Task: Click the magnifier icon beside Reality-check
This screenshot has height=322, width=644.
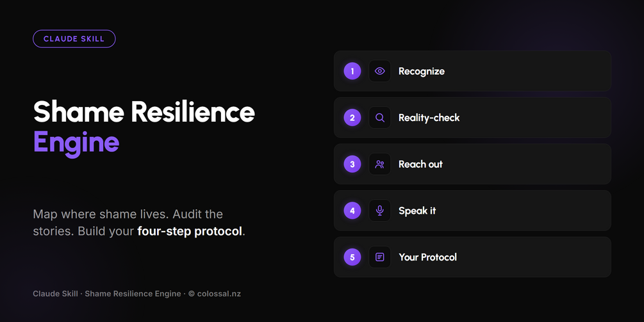Action: point(380,118)
